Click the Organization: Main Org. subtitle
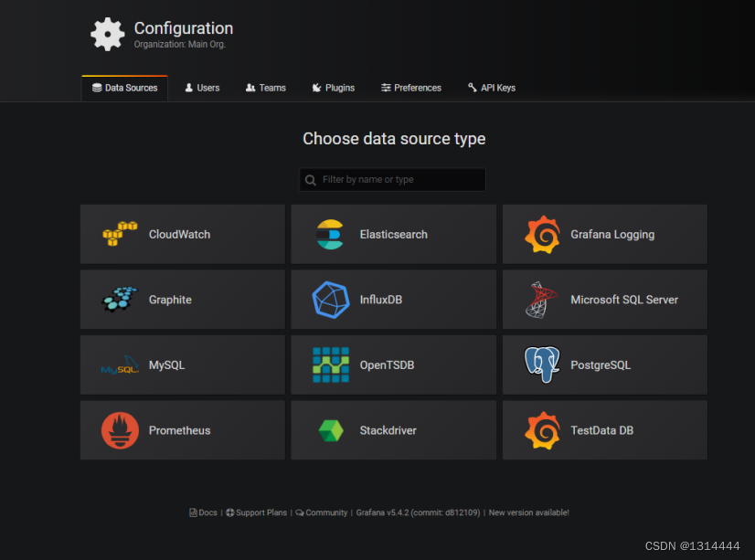The height and width of the screenshot is (560, 755). pyautogui.click(x=179, y=44)
